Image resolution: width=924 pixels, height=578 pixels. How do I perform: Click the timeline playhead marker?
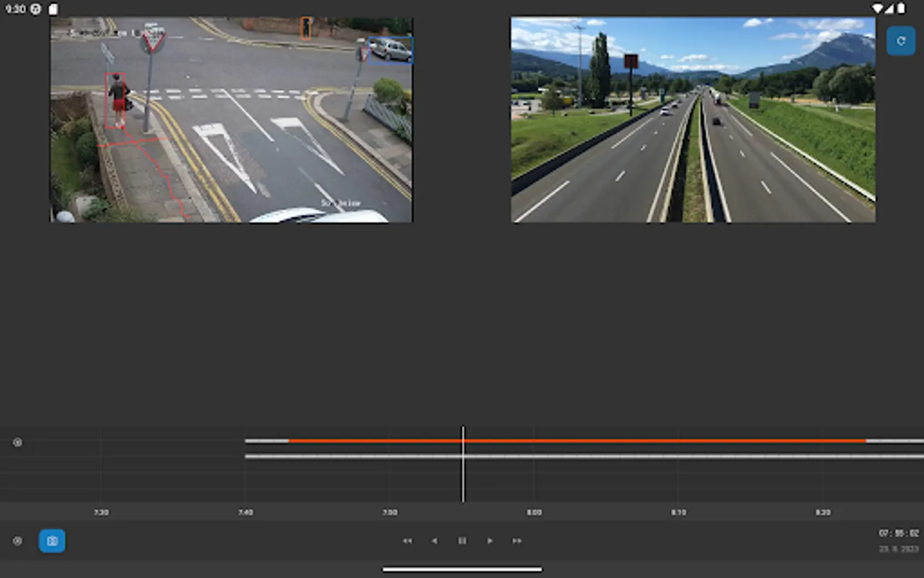pos(463,462)
